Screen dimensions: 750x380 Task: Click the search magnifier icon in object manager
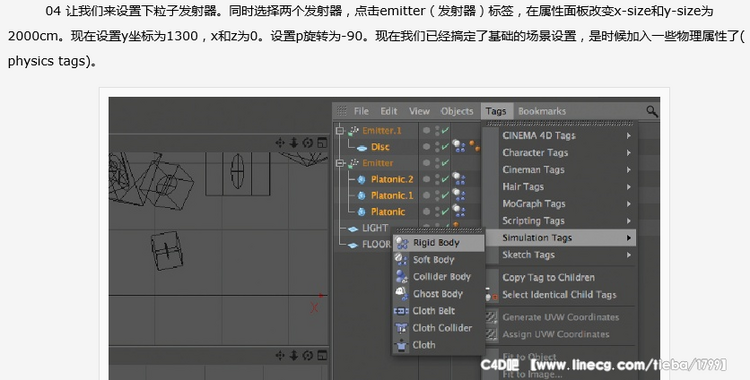[x=651, y=112]
